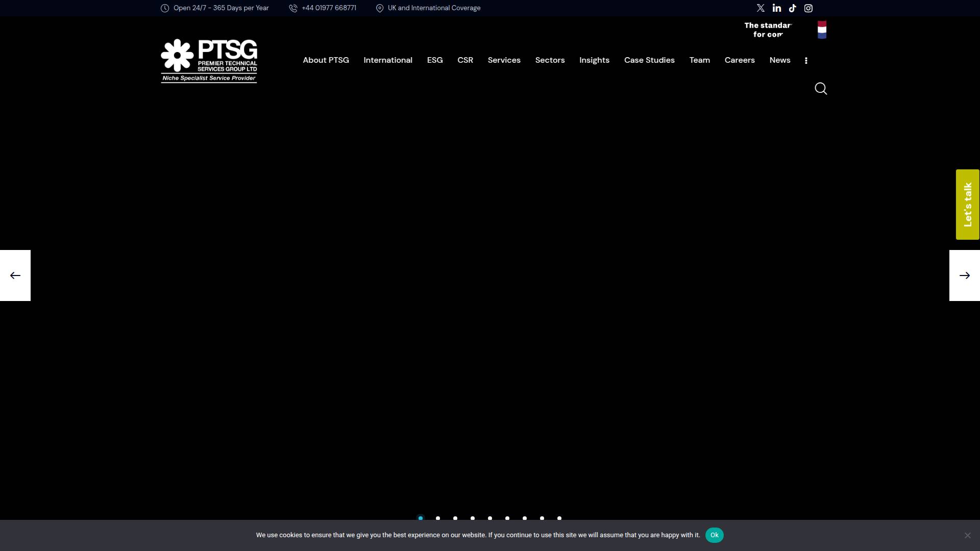This screenshot has height=551, width=980.
Task: Open the Sectors menu
Action: click(x=550, y=60)
